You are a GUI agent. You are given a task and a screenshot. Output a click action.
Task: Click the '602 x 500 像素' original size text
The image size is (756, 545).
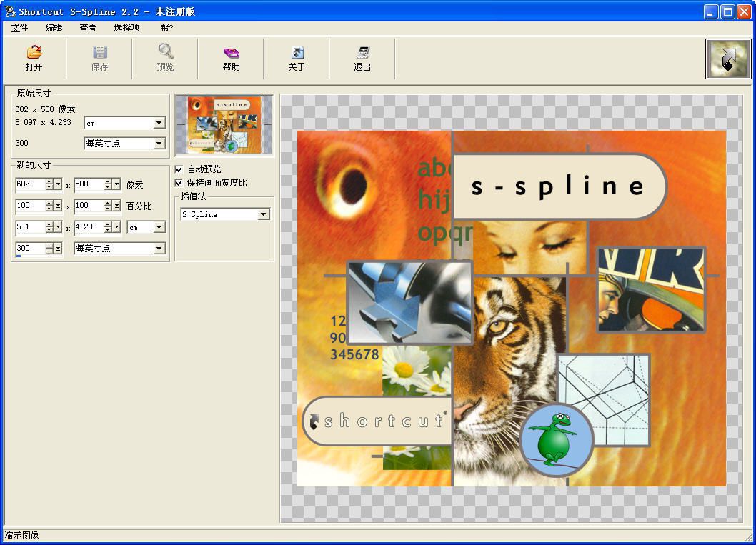(x=45, y=109)
